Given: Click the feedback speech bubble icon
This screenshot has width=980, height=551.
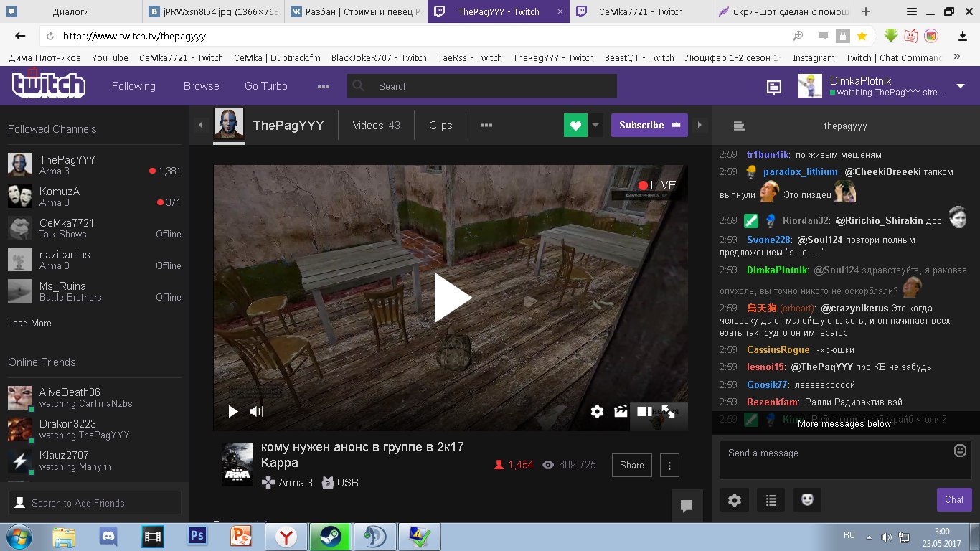Looking at the screenshot, I should [x=687, y=506].
